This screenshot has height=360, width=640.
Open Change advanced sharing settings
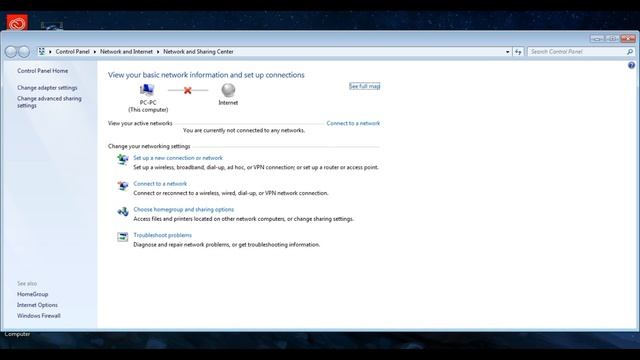49,102
